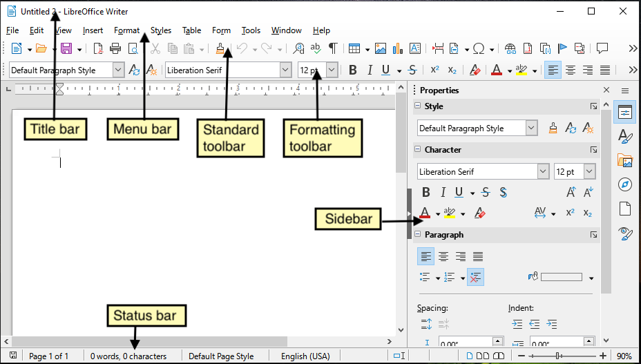
Task: Click Export as PDF icon
Action: pos(98,48)
